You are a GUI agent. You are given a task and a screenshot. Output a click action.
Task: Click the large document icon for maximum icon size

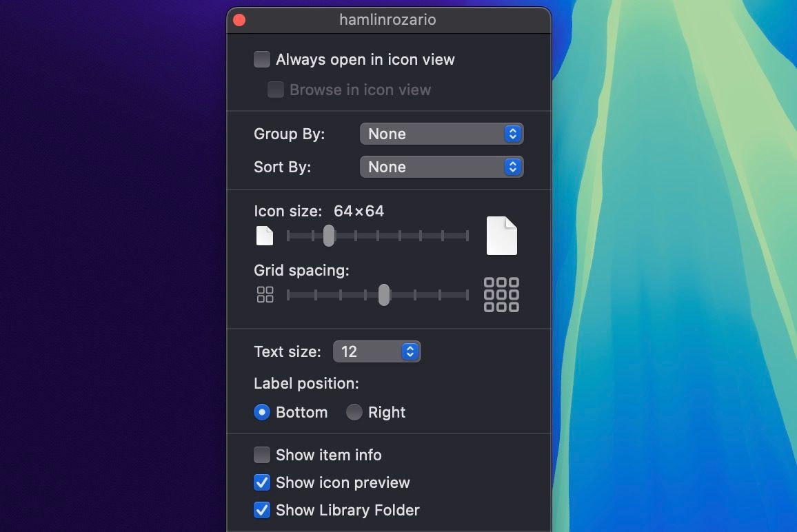coord(501,235)
